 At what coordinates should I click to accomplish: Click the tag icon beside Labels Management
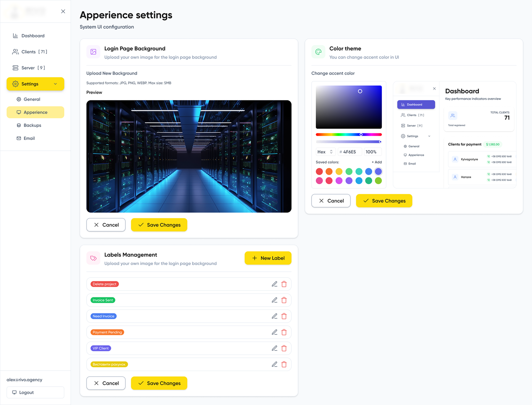(x=93, y=258)
